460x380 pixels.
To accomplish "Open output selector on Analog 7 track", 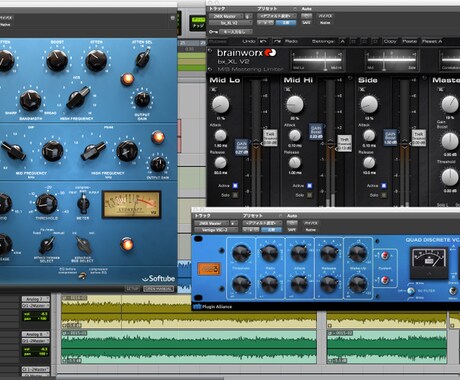I will point(36,306).
